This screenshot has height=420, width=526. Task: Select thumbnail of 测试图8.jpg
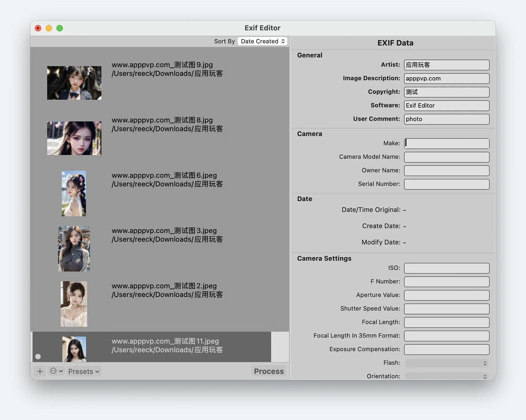[x=74, y=138]
